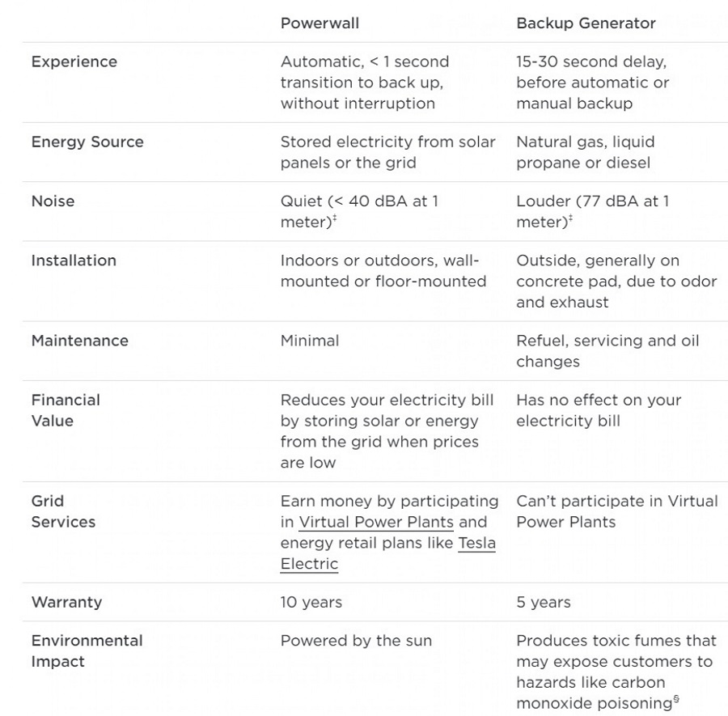Image resolution: width=728 pixels, height=716 pixels.
Task: Select the Maintenance row label
Action: pyautogui.click(x=79, y=341)
